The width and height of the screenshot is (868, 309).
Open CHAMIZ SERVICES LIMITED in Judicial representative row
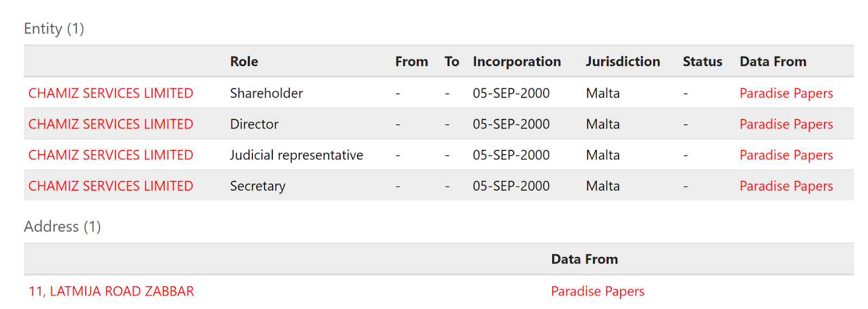pyautogui.click(x=111, y=155)
